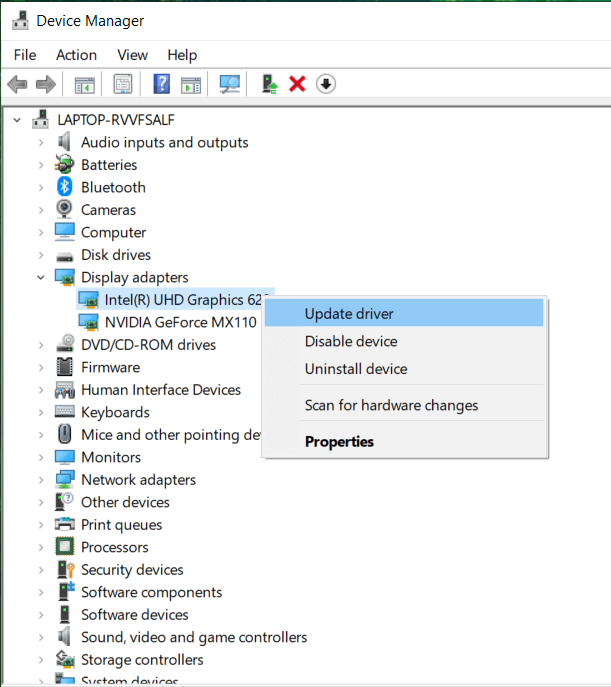Screen dimensions: 611x687
Task: Click the Batteries category icon
Action: (64, 165)
